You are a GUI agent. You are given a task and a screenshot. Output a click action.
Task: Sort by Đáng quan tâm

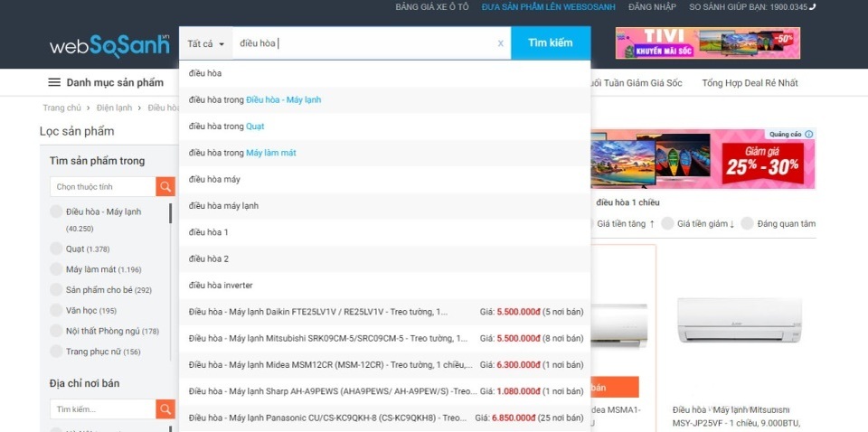click(779, 223)
